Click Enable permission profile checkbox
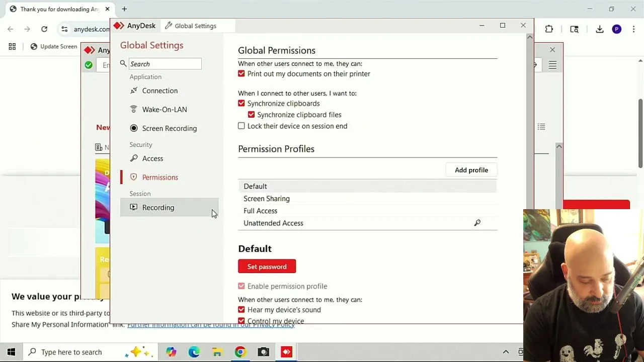This screenshot has width=644, height=362. coord(242,286)
